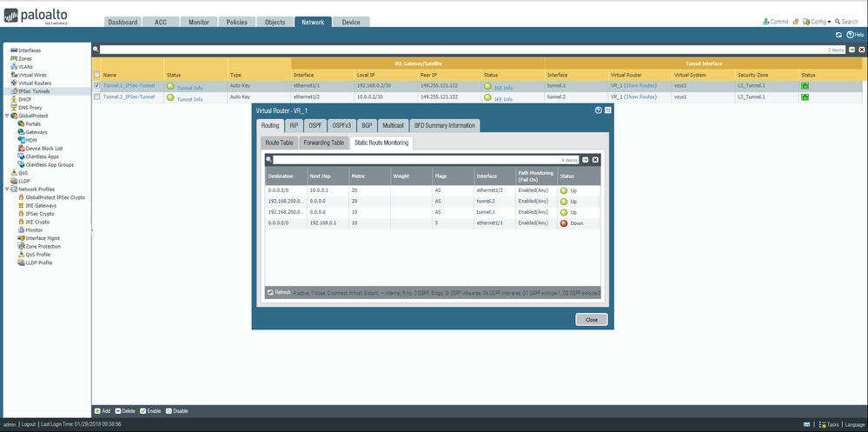Collapse the GlobalProtect tree node

pyautogui.click(x=6, y=116)
